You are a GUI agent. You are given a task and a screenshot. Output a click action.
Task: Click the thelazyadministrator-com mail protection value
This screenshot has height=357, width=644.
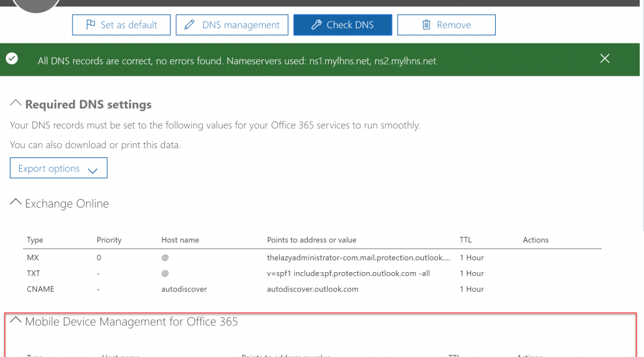[359, 258]
